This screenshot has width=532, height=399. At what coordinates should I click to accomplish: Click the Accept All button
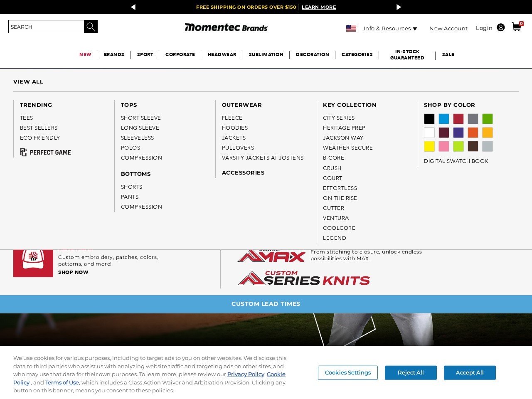(470, 372)
